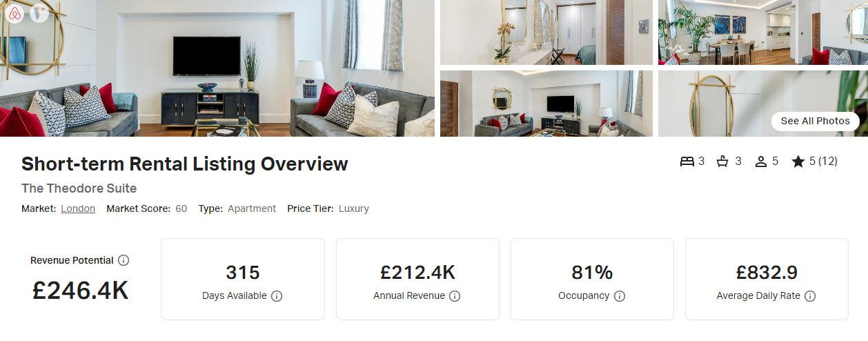Screen dimensions: 868x341
Task: Click the star rating icon
Action: [x=798, y=162]
